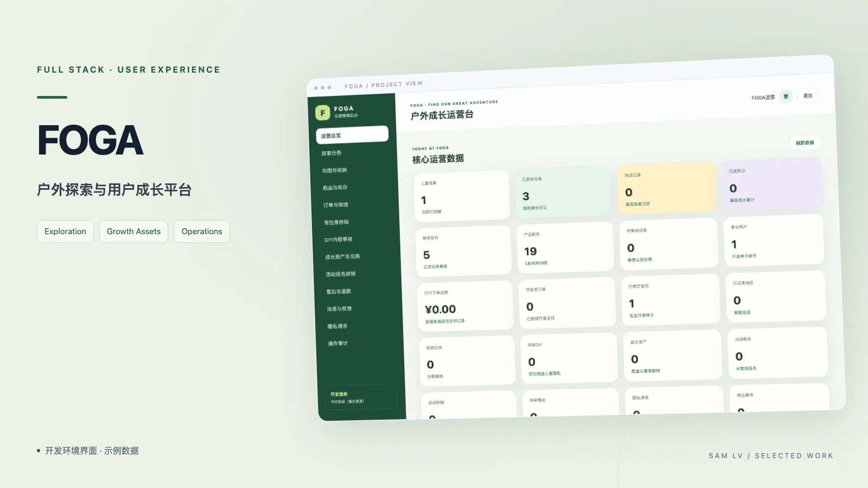Open the 收纳过关 card
The image size is (868, 488).
coord(467,361)
